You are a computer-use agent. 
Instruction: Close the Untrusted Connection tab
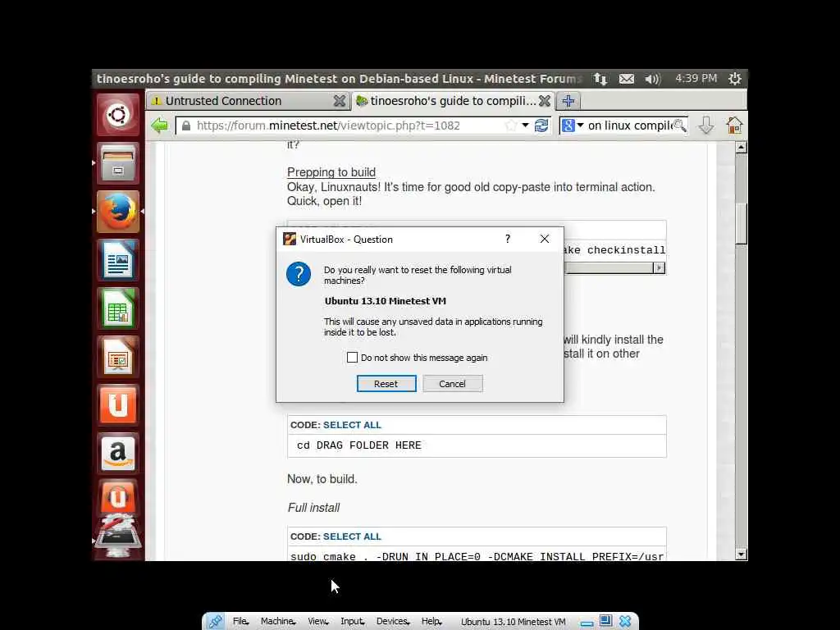point(339,101)
